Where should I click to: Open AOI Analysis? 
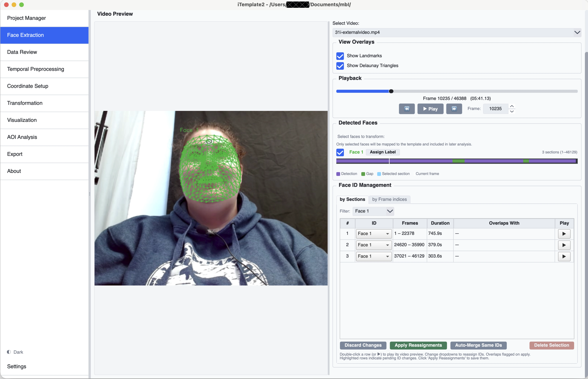[44, 137]
